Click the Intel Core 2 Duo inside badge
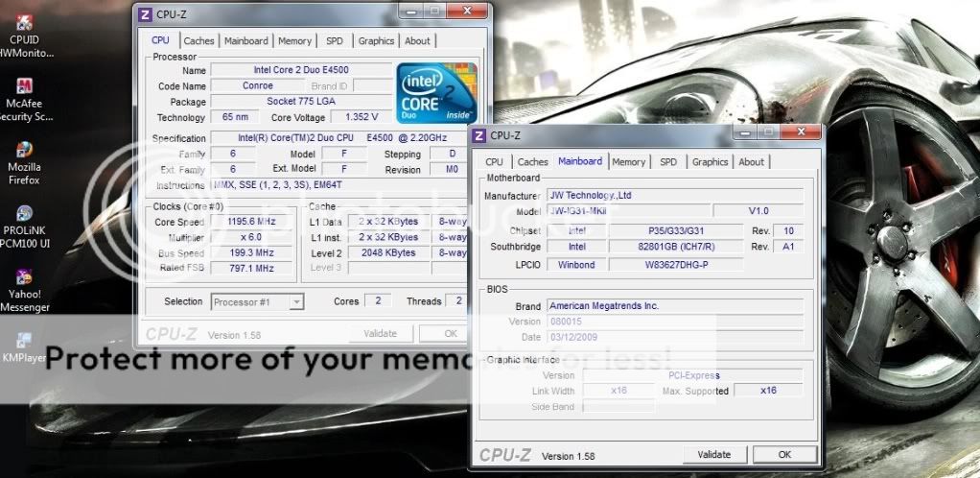980x478 pixels. pyautogui.click(x=437, y=92)
